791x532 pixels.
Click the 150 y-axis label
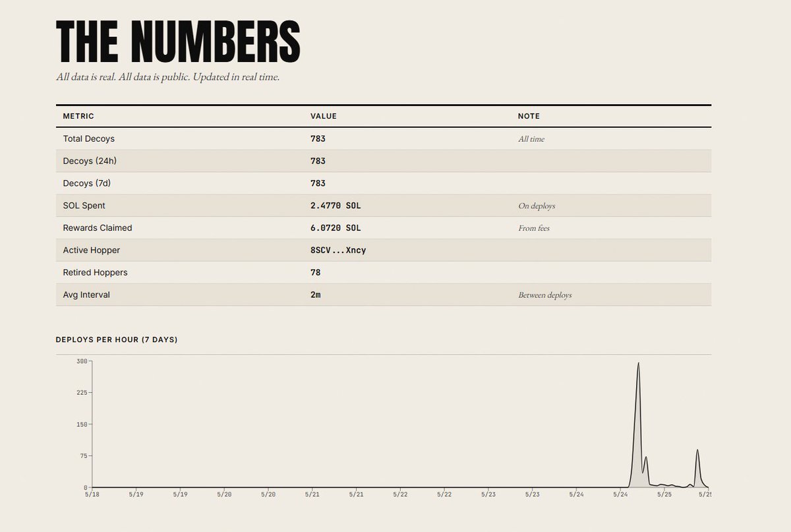82,425
